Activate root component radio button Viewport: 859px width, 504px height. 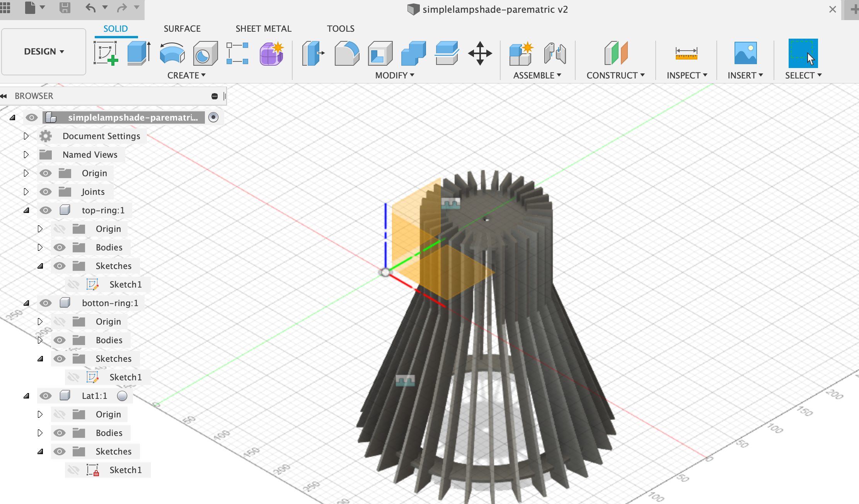pyautogui.click(x=213, y=117)
